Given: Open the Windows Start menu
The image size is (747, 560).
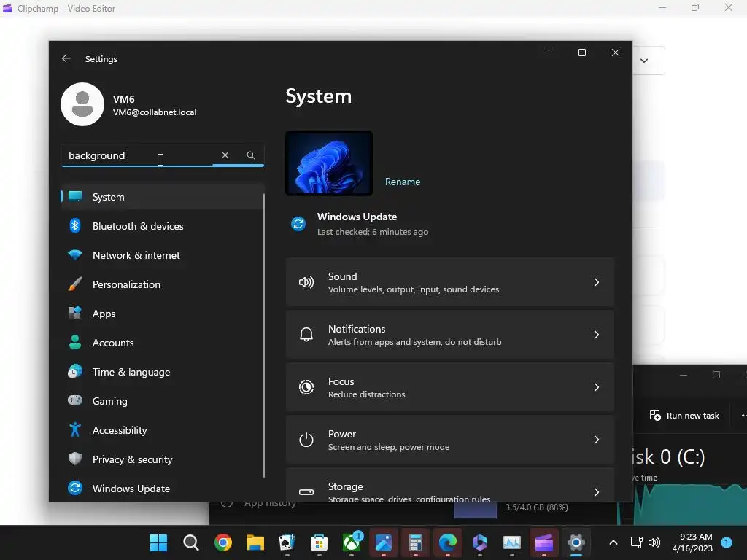Looking at the screenshot, I should (158, 542).
